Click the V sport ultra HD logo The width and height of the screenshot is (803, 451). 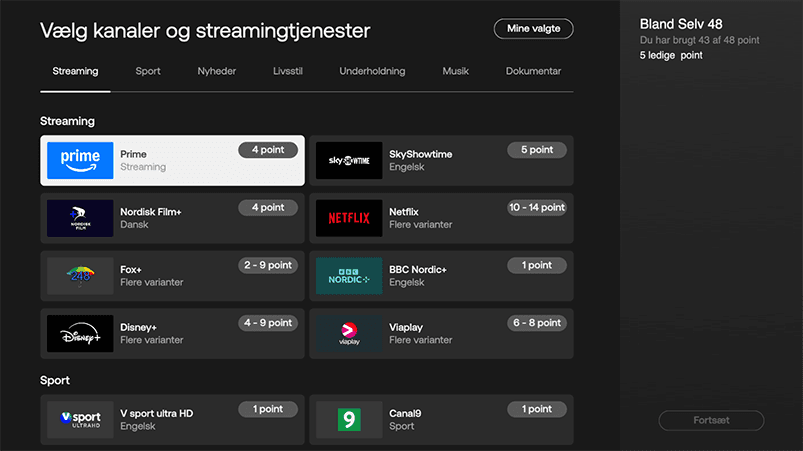(x=80, y=420)
